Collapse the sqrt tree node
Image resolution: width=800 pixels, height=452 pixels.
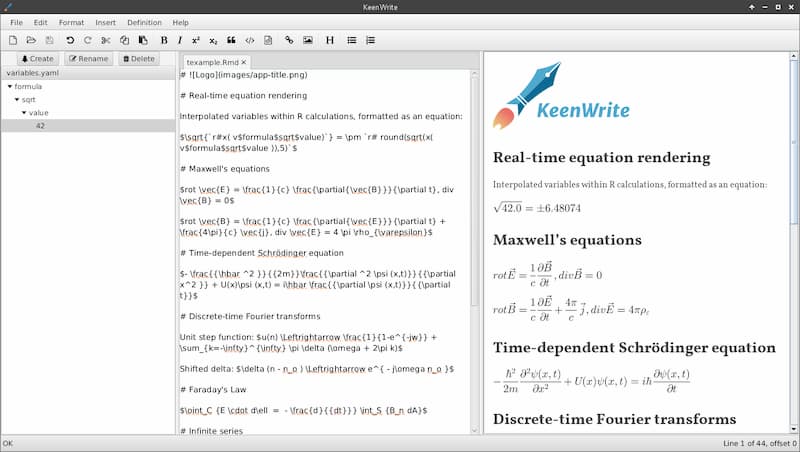17,99
